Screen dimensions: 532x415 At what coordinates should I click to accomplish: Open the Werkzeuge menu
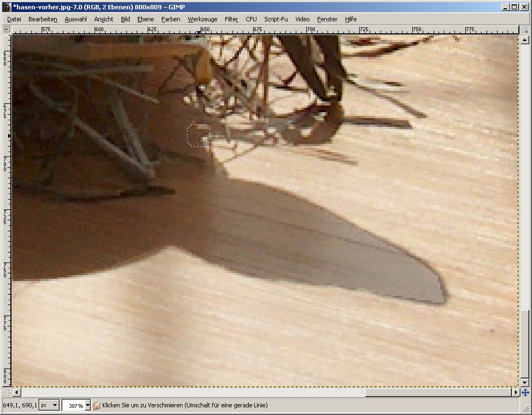[x=202, y=19]
